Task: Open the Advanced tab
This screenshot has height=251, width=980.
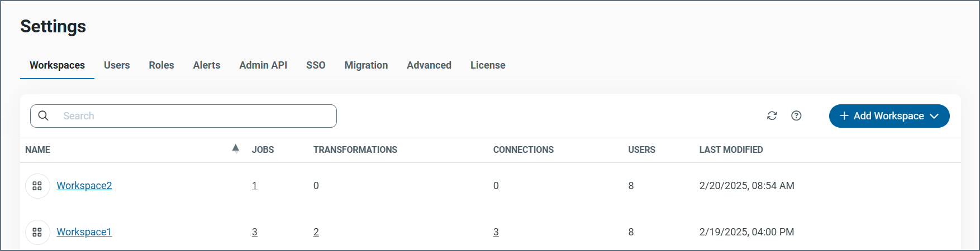Action: [429, 65]
